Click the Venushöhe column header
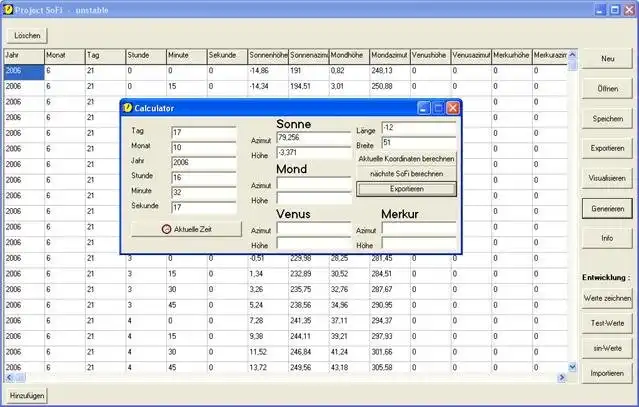The width and height of the screenshot is (639, 407). pos(431,56)
